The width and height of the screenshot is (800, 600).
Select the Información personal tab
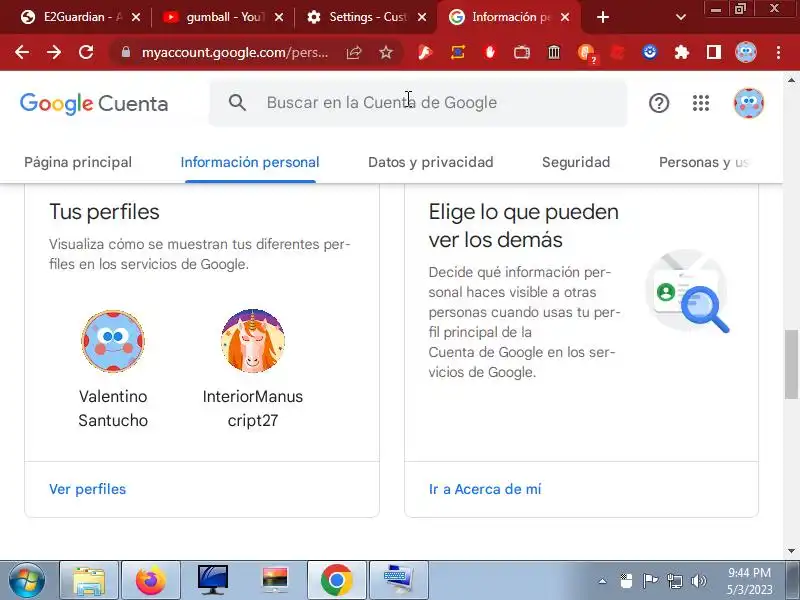[x=250, y=162]
